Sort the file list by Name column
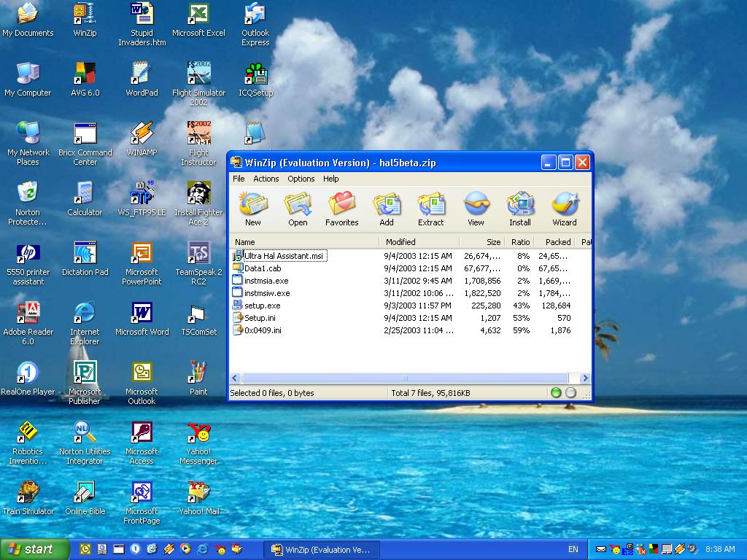 pyautogui.click(x=304, y=242)
